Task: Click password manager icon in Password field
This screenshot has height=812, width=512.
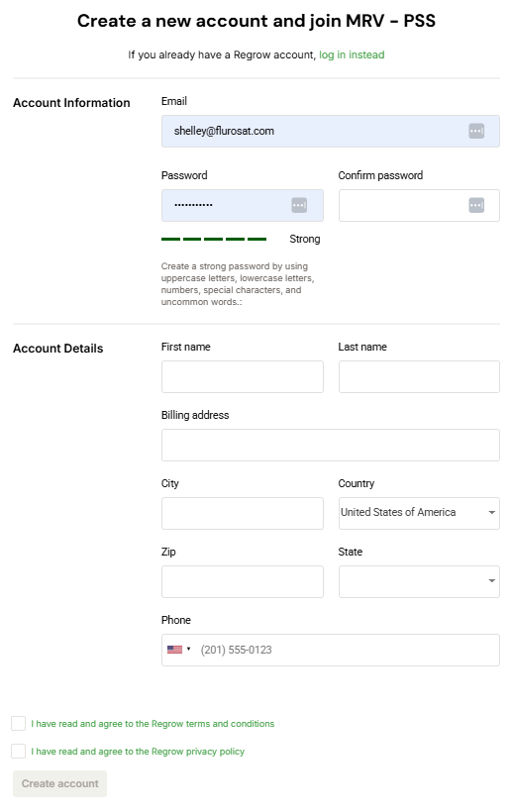Action: tap(299, 205)
